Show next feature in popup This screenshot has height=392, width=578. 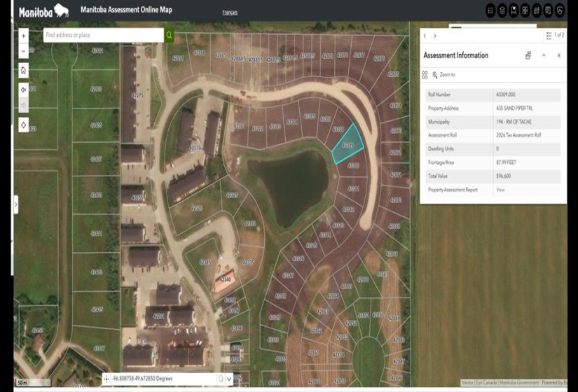[435, 36]
